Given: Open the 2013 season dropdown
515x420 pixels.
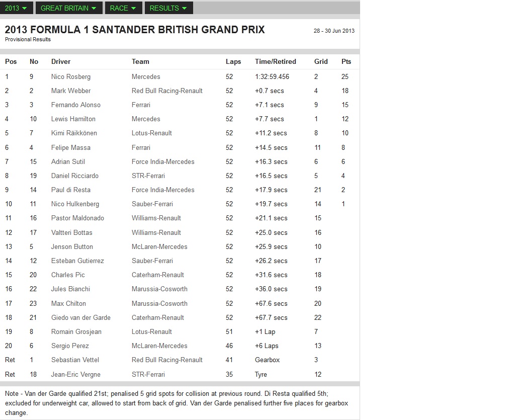Looking at the screenshot, I should click(17, 8).
